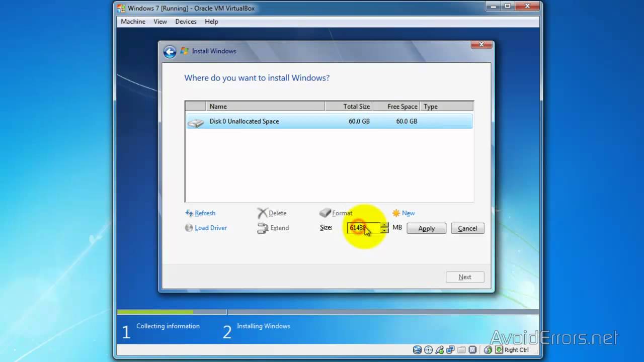This screenshot has height=362, width=644.
Task: Select the Disk 0 drive icon
Action: pyautogui.click(x=196, y=122)
